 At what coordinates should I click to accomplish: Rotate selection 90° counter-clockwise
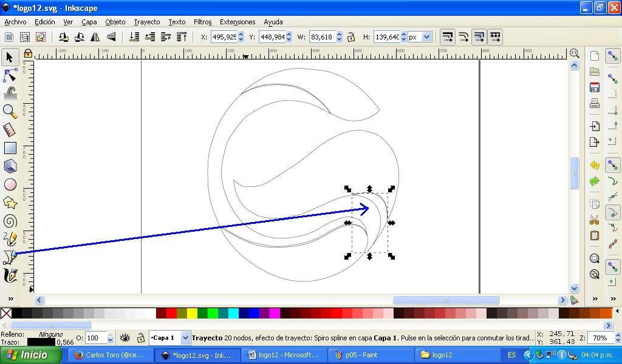tap(63, 37)
